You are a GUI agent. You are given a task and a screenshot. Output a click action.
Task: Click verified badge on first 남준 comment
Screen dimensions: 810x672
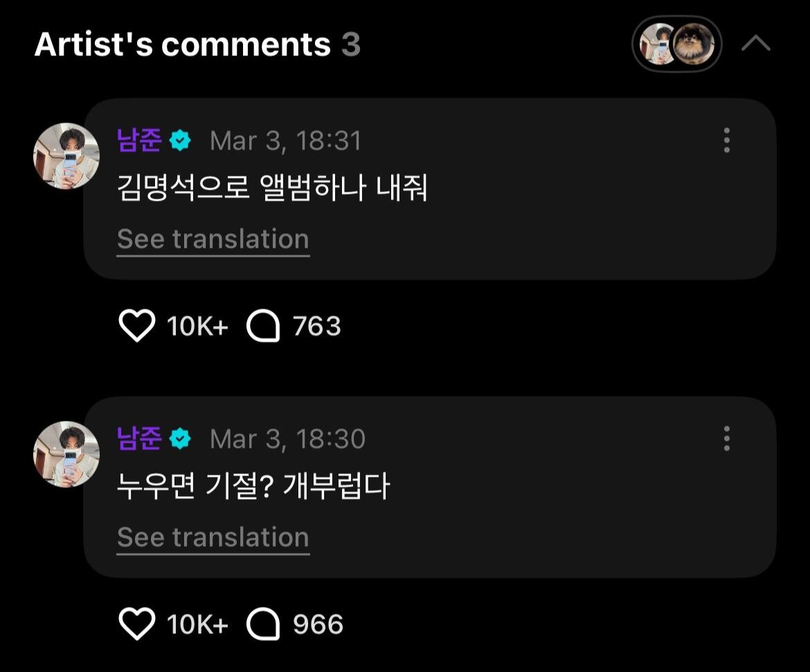[x=181, y=141]
